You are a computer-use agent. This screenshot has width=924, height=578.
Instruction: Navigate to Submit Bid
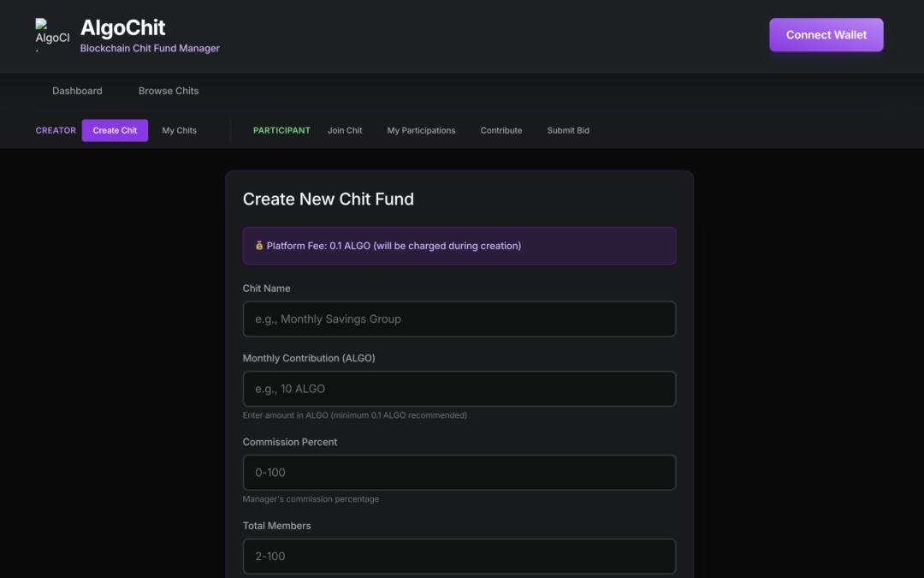pyautogui.click(x=568, y=130)
